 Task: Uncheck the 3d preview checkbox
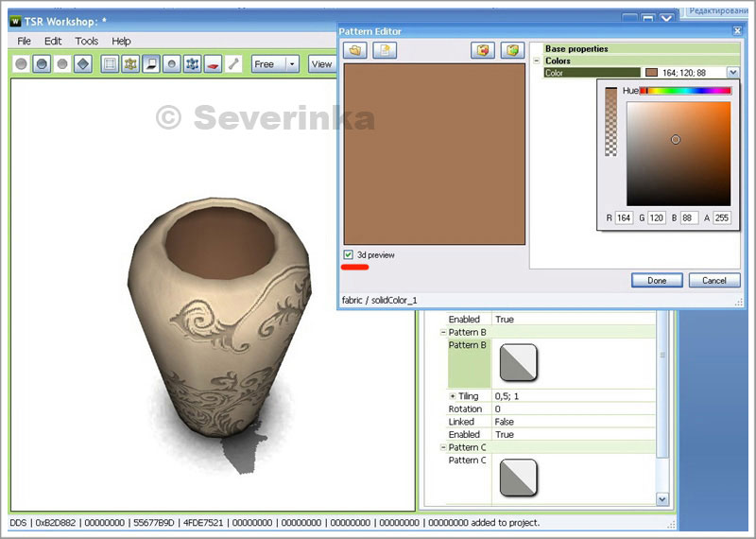(349, 255)
